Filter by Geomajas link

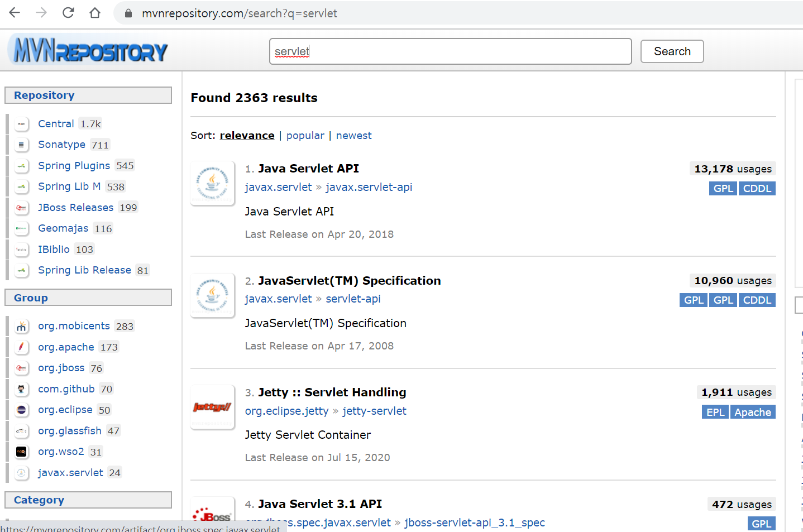pyautogui.click(x=63, y=228)
